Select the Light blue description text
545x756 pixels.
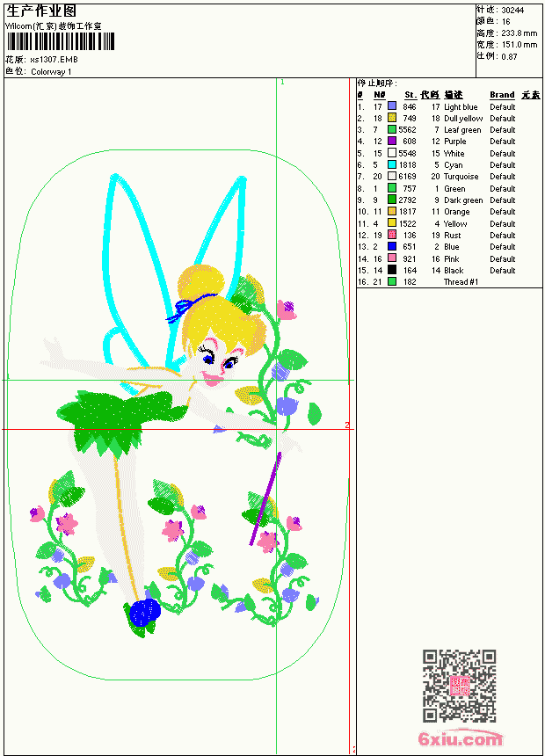click(461, 107)
